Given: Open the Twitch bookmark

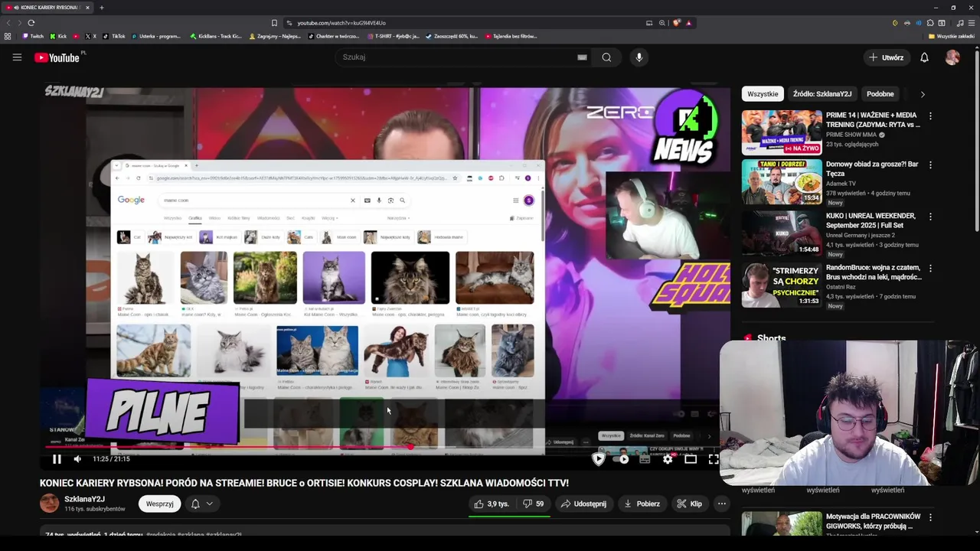Looking at the screenshot, I should coord(33,36).
